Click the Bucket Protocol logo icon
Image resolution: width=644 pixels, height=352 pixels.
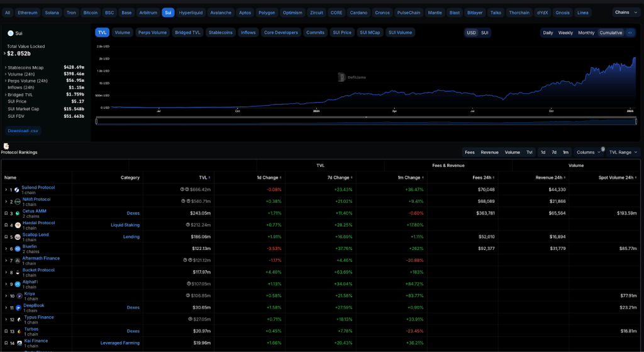click(18, 273)
